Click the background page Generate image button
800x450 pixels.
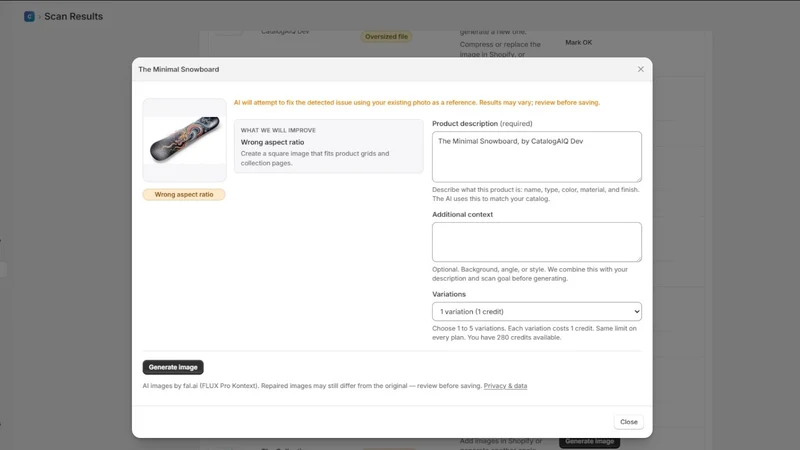[589, 442]
